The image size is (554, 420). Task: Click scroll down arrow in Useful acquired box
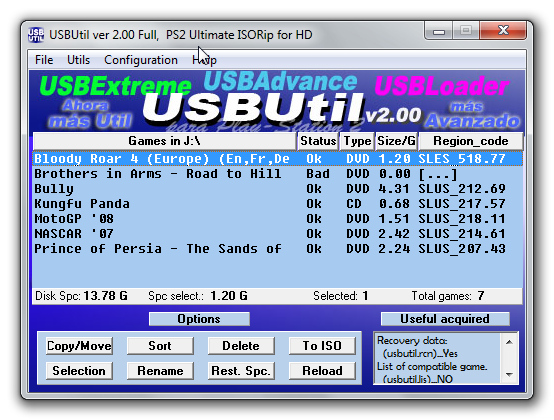[509, 374]
